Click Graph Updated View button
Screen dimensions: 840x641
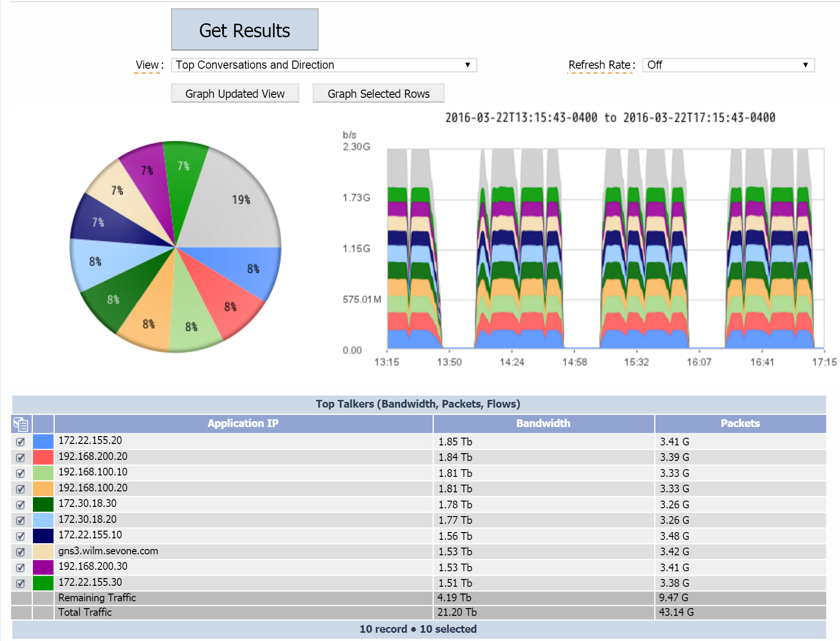point(235,93)
